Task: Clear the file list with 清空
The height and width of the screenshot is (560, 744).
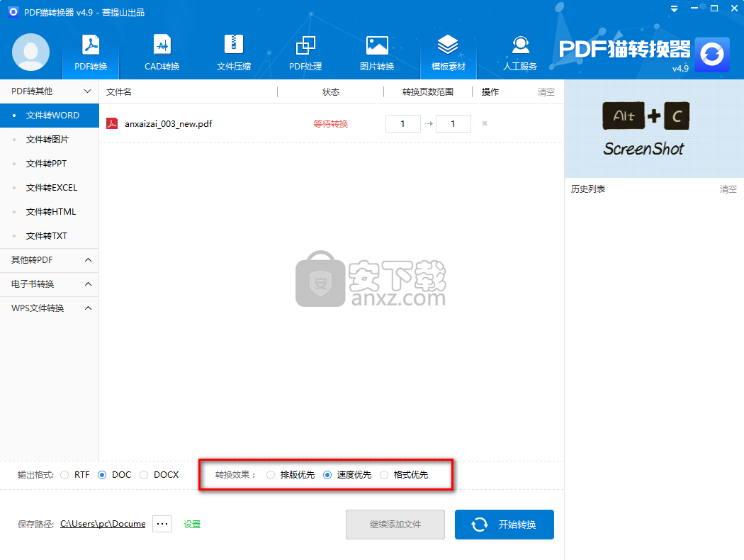Action: (x=546, y=92)
